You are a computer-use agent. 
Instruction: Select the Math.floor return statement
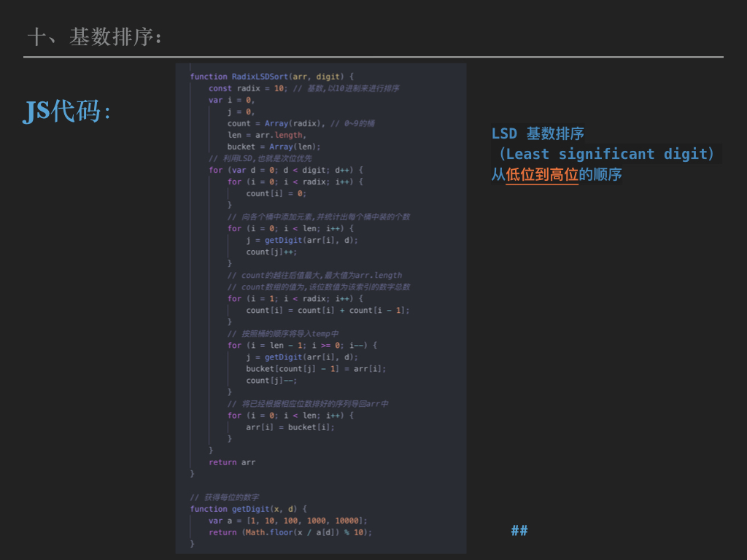coord(290,532)
